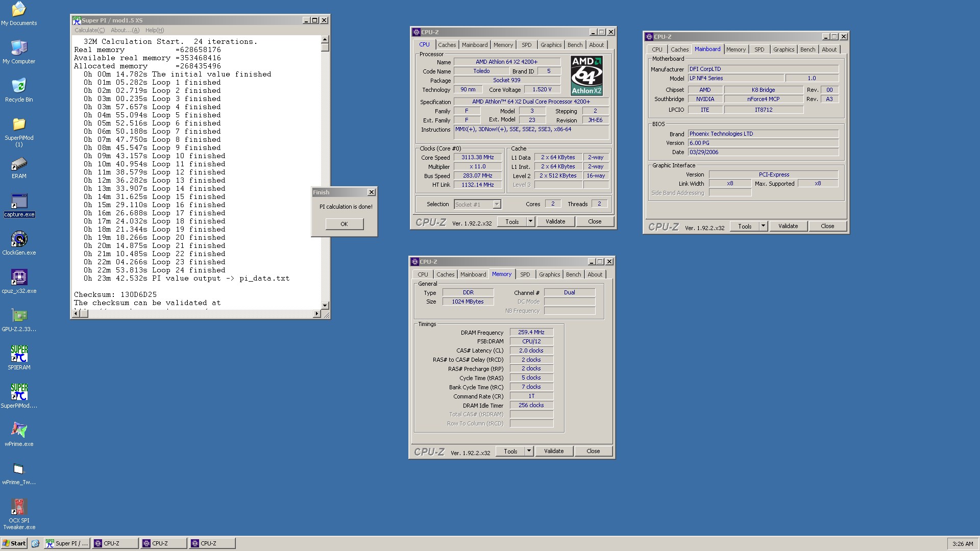Screen dimensions: 980x551
Task: Click the CPU-Z Mainboard window title icon
Action: 649,37
